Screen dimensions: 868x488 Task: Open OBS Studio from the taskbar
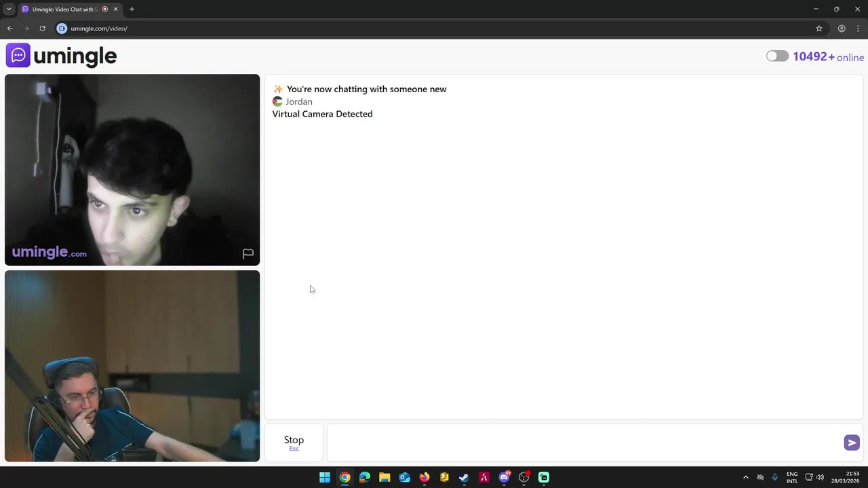tap(524, 477)
